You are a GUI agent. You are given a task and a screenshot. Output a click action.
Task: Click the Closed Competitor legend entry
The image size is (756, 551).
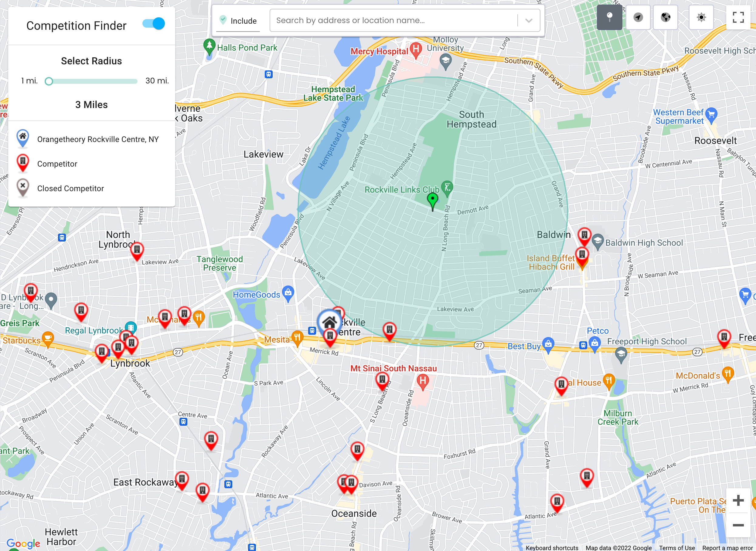click(x=70, y=188)
